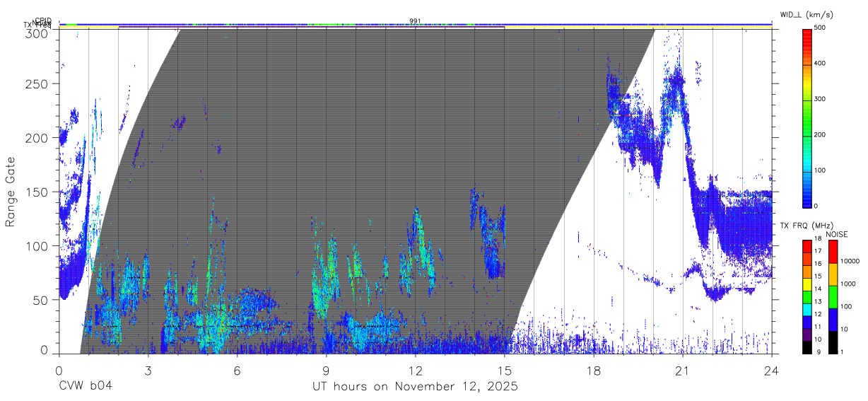The height and width of the screenshot is (401, 868).
Task: Click the 50 range gate tick
Action: click(40, 300)
